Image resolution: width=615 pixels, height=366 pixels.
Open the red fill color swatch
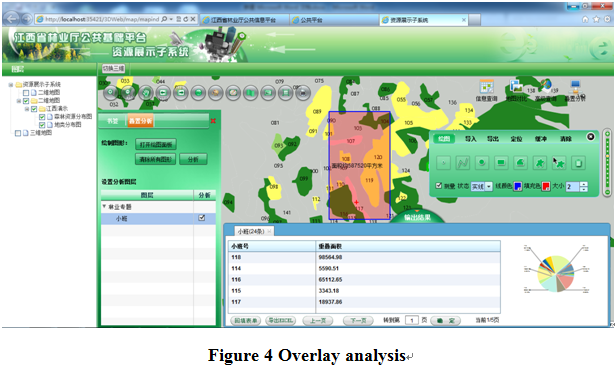tap(546, 186)
